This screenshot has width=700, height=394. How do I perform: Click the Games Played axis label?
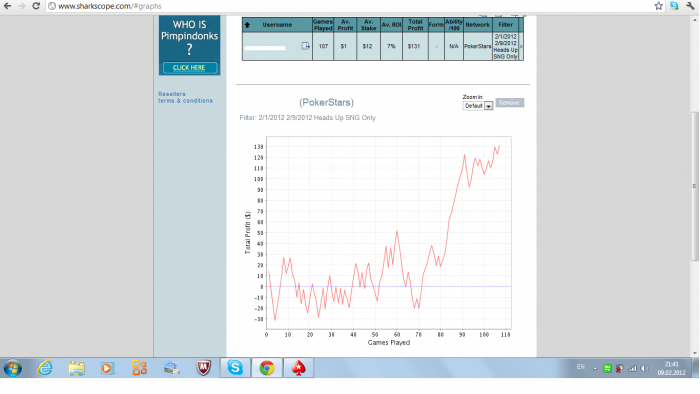389,343
